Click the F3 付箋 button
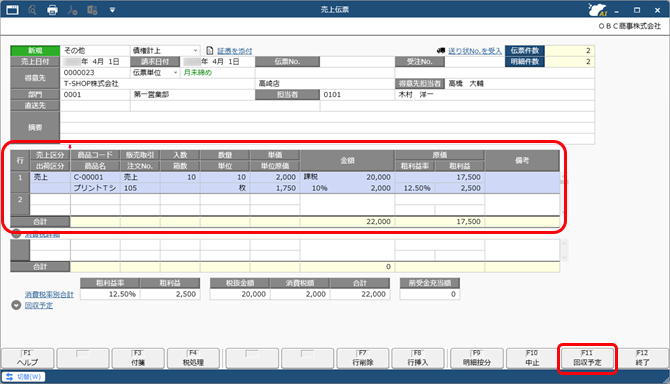 coord(138,358)
